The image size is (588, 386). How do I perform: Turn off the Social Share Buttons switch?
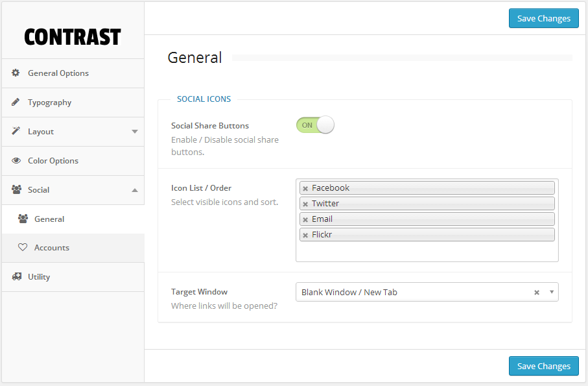[x=315, y=125]
